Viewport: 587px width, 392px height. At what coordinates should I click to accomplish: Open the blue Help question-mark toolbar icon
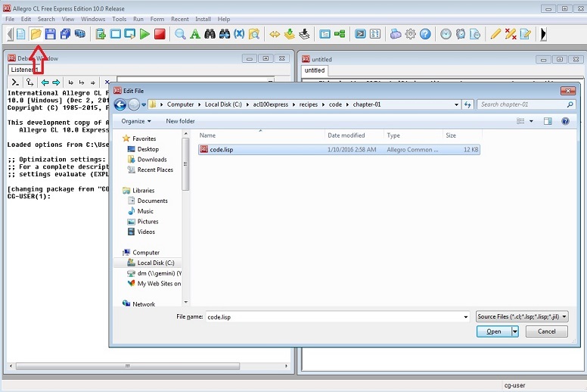(x=425, y=34)
